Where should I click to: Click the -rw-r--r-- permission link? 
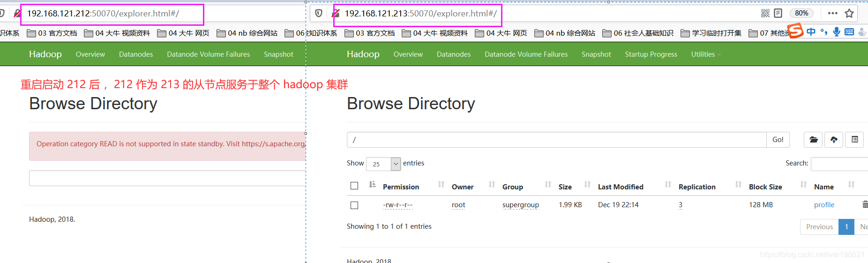coord(397,205)
